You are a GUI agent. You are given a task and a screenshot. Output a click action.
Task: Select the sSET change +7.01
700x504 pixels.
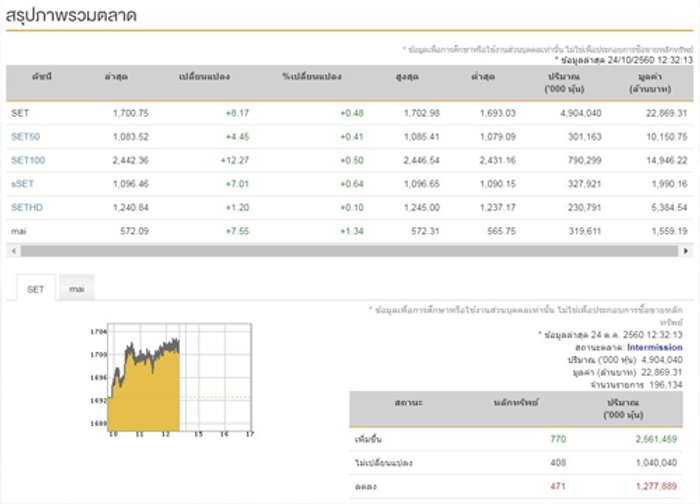[x=238, y=184]
